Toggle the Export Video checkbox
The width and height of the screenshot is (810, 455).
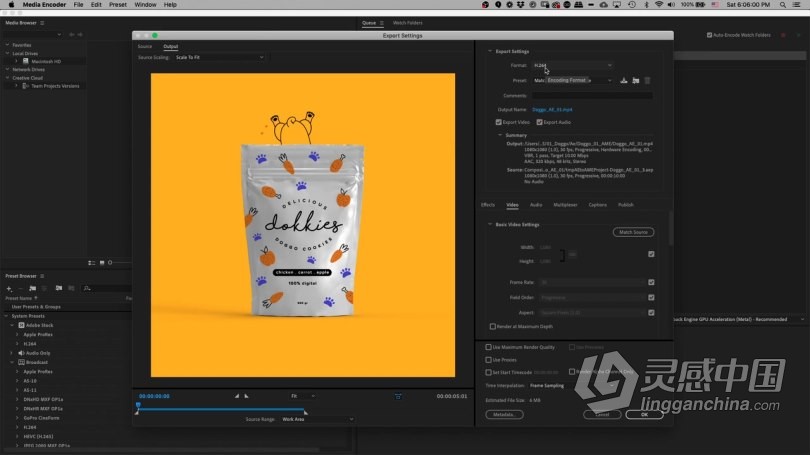(x=499, y=122)
